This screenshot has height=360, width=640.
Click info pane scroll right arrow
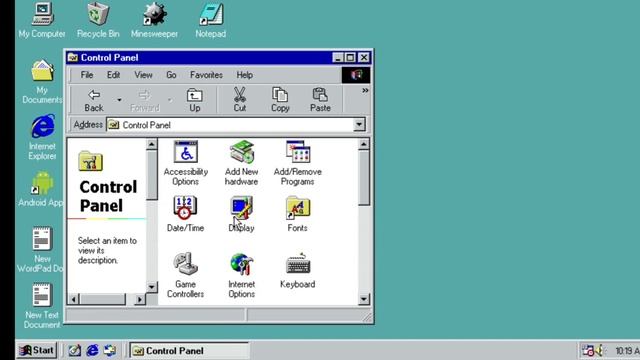click(x=140, y=299)
